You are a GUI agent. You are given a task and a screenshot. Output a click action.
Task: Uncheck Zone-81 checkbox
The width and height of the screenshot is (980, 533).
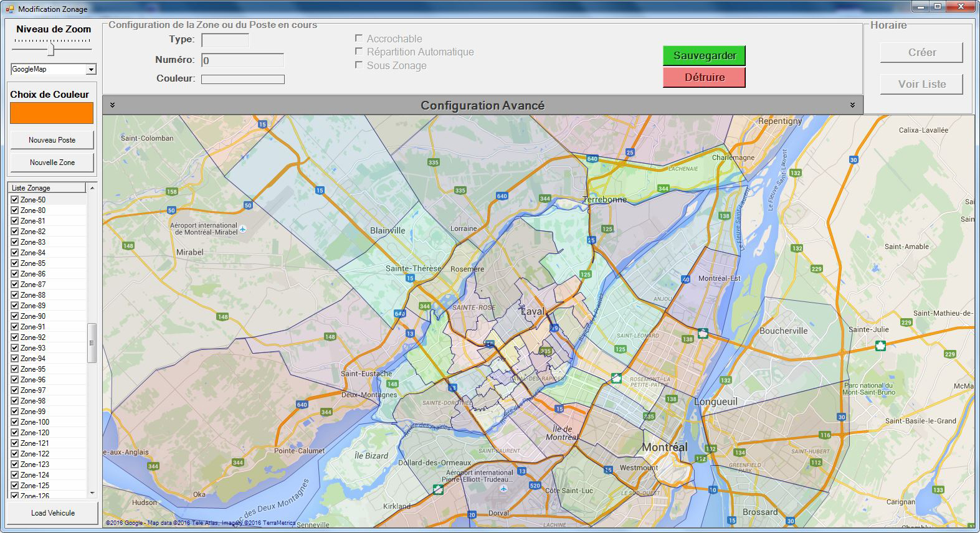click(14, 221)
